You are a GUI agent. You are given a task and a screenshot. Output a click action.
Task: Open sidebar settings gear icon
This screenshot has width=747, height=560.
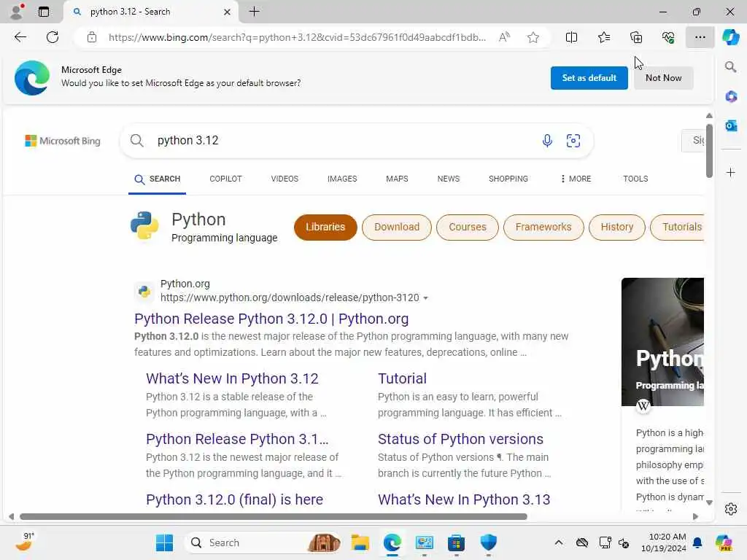pos(731,509)
